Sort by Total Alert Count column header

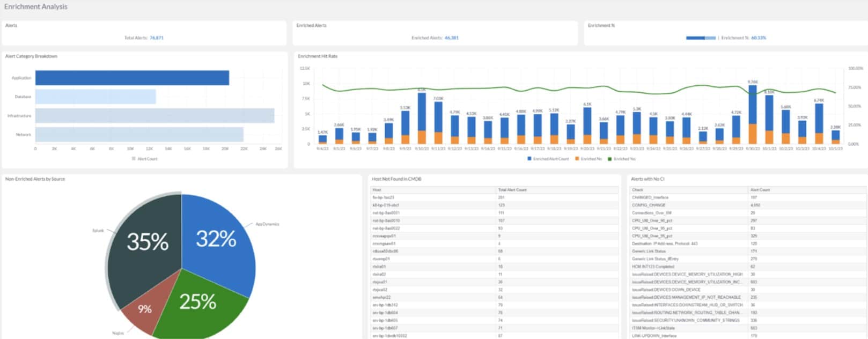pos(512,190)
